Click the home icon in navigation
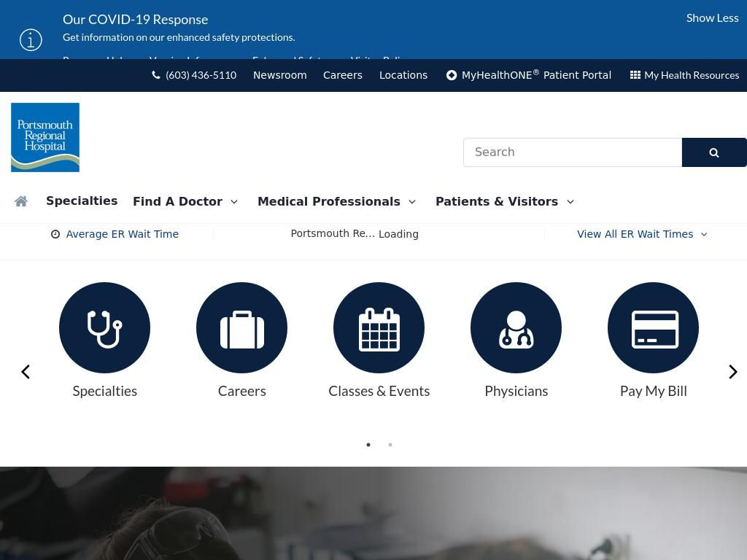The width and height of the screenshot is (747, 560). tap(21, 201)
